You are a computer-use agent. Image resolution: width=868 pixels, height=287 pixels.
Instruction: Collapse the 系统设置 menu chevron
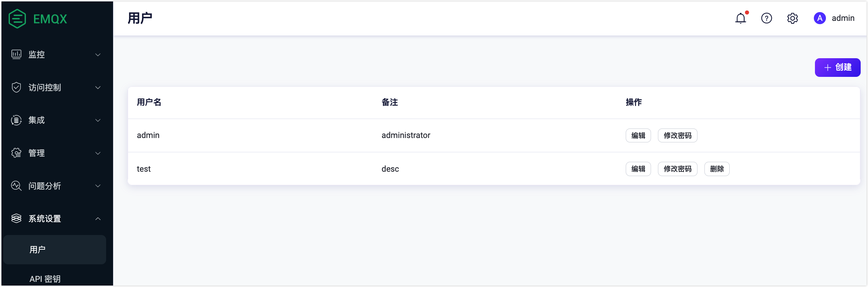coord(98,219)
